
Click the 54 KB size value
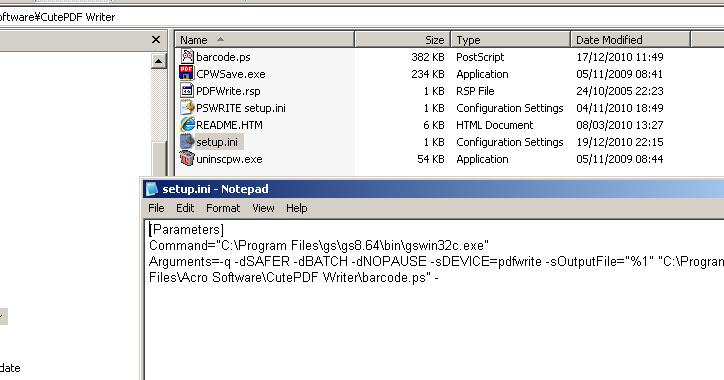tap(431, 159)
